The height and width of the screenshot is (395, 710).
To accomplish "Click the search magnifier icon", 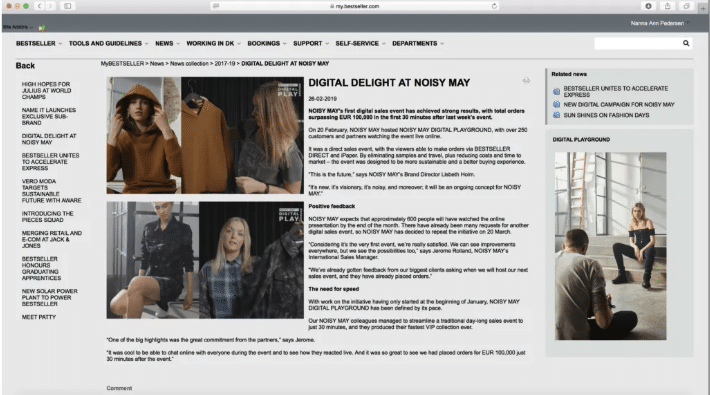I will coord(686,43).
